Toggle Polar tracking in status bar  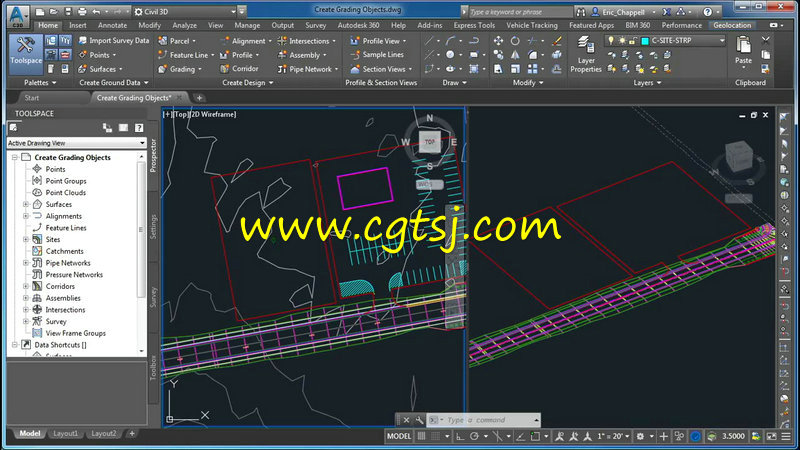(x=474, y=436)
